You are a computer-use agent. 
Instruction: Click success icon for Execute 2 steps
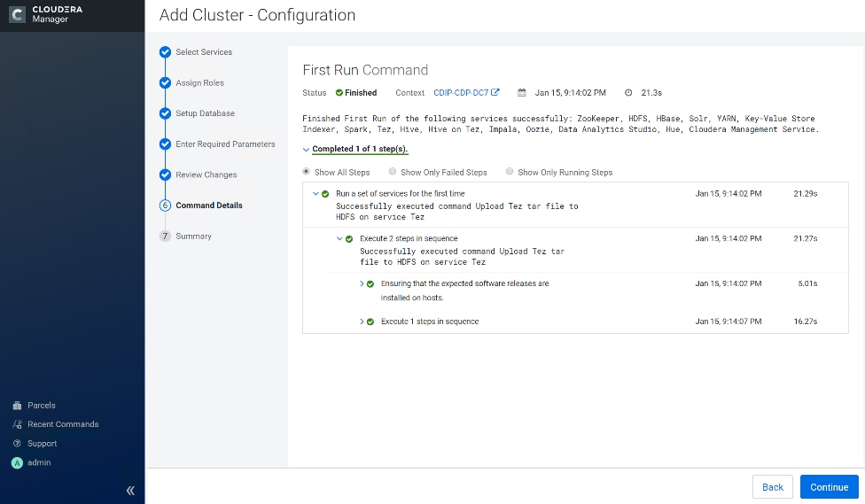point(349,239)
